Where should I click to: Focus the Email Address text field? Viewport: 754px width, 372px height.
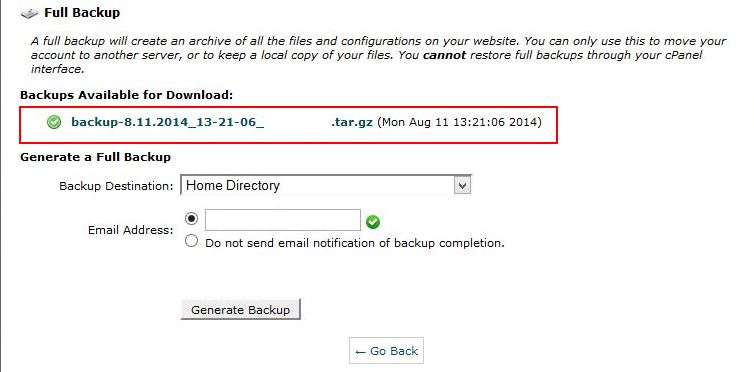click(x=283, y=220)
